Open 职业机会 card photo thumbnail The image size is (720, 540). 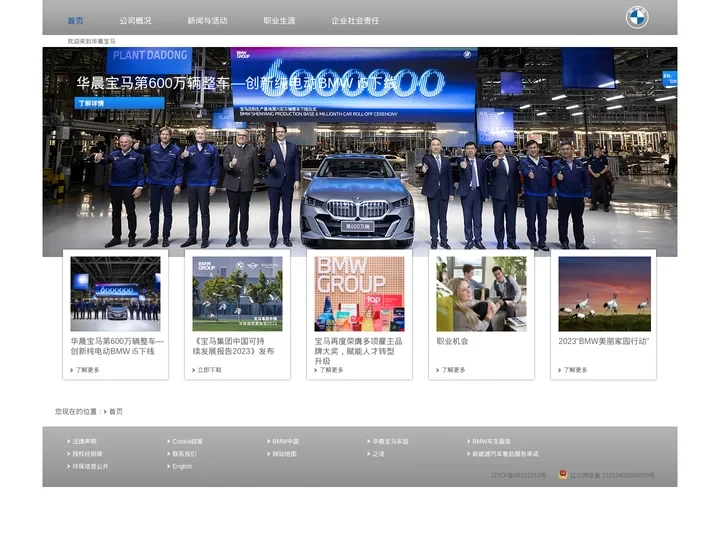(481, 294)
